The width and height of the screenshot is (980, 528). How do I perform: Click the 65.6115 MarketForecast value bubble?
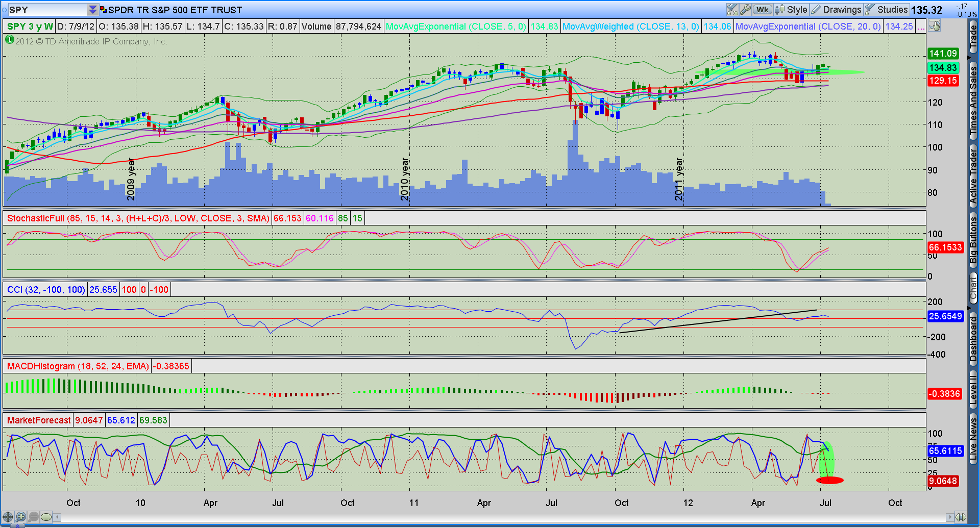(x=945, y=451)
